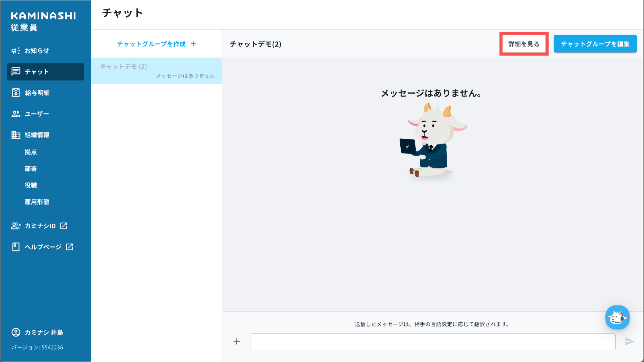Open the 部署 submenu item
This screenshot has width=644, height=362.
(31, 169)
